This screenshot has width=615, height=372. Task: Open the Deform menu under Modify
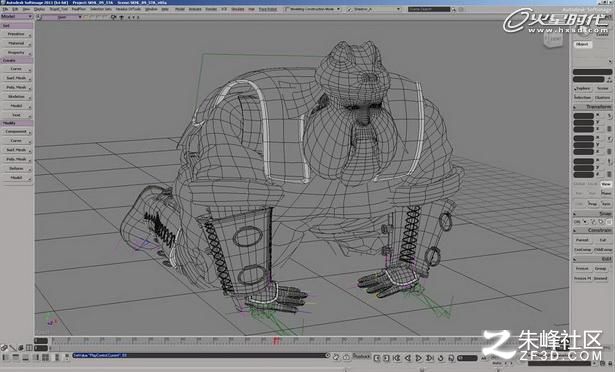tap(16, 169)
